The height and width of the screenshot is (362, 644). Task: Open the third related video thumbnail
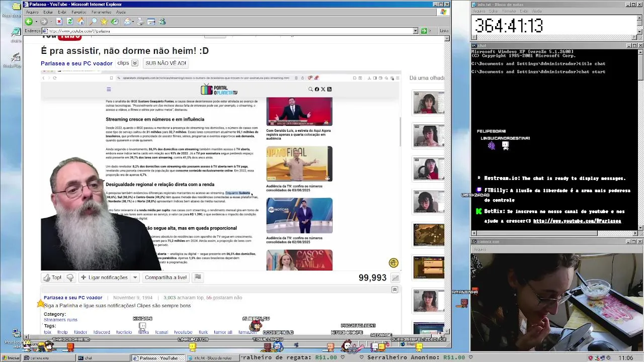[x=429, y=169]
